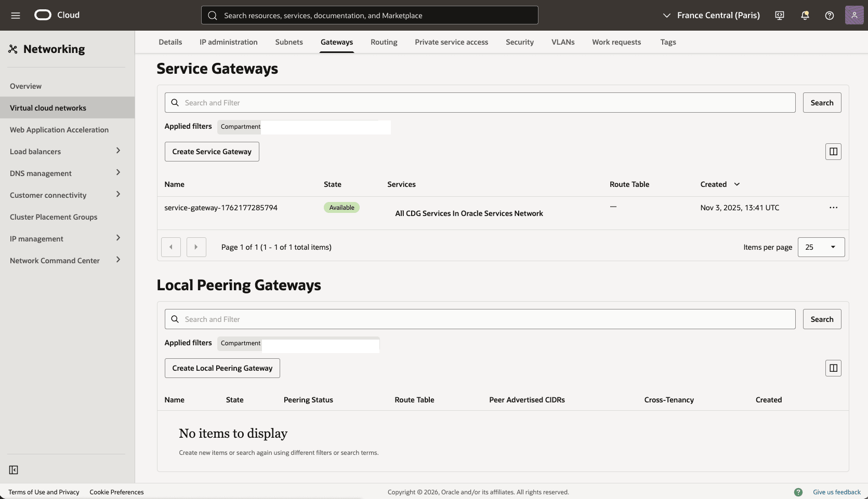
Task: Open the Help question-mark icon
Action: point(829,15)
